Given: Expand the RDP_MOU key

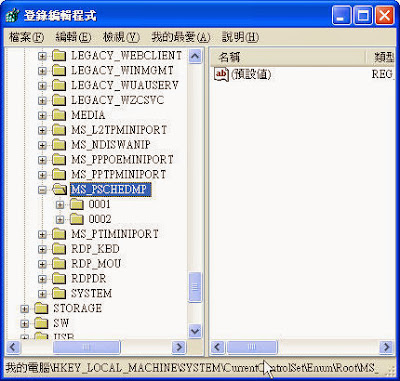Looking at the screenshot, I should 42,264.
